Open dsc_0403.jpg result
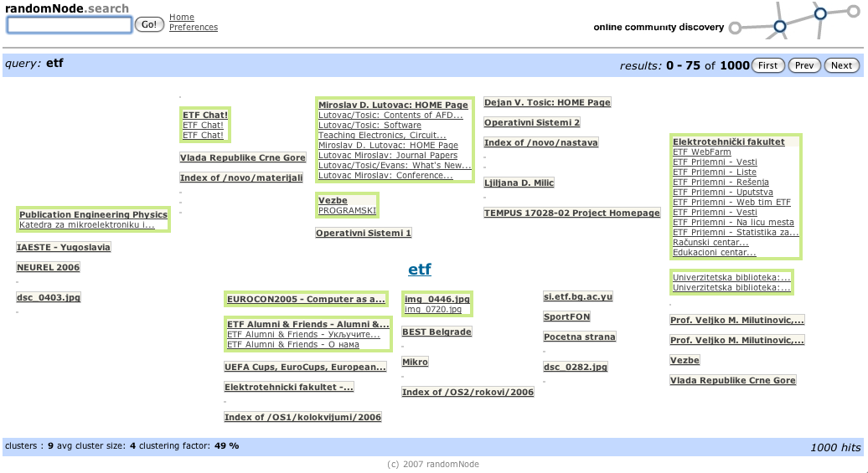The image size is (868, 473). point(49,298)
